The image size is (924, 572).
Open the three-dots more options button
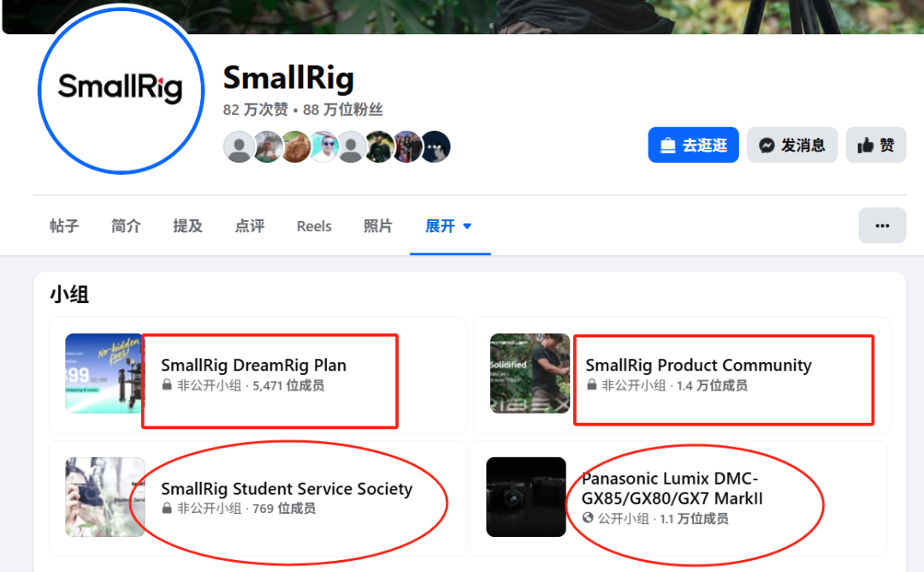[x=881, y=225]
